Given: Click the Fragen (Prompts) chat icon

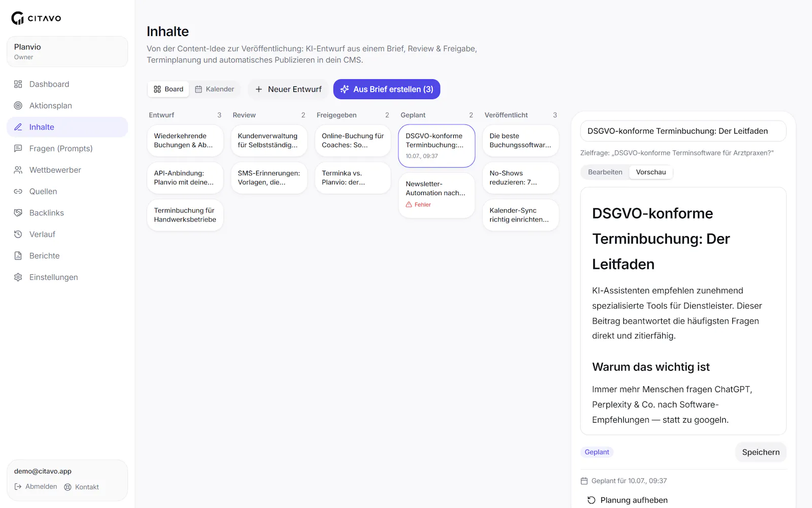Looking at the screenshot, I should tap(18, 148).
